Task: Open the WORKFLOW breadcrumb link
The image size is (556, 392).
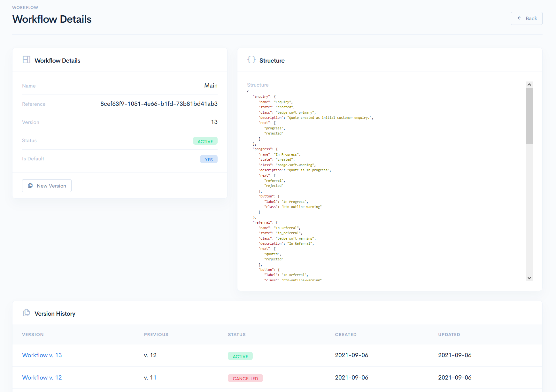Action: (25, 7)
